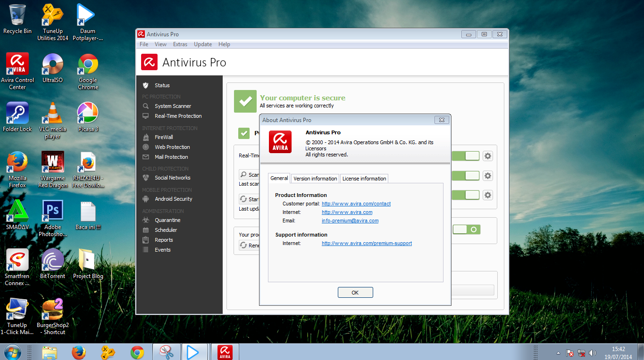Click the info-premium@avira.com email link

click(350, 221)
